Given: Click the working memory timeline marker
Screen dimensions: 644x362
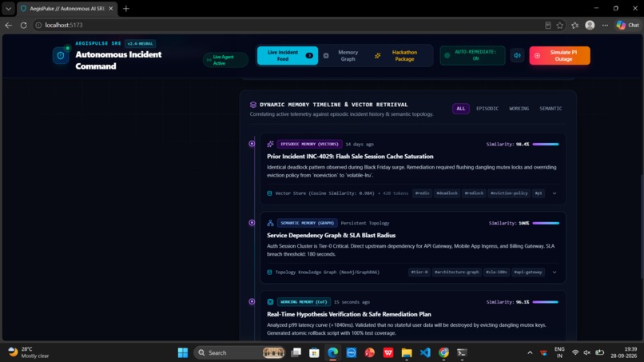Looking at the screenshot, I should click(252, 301).
